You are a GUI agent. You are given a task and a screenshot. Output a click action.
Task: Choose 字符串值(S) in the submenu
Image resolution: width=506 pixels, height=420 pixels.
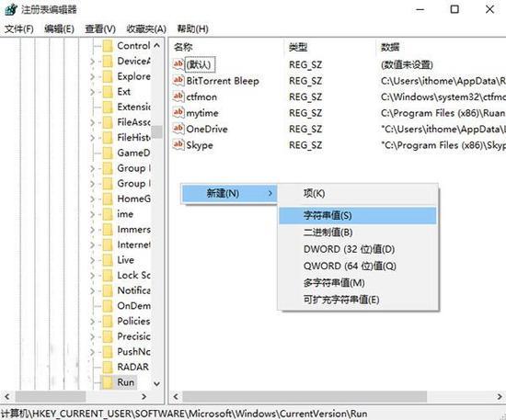coord(358,215)
